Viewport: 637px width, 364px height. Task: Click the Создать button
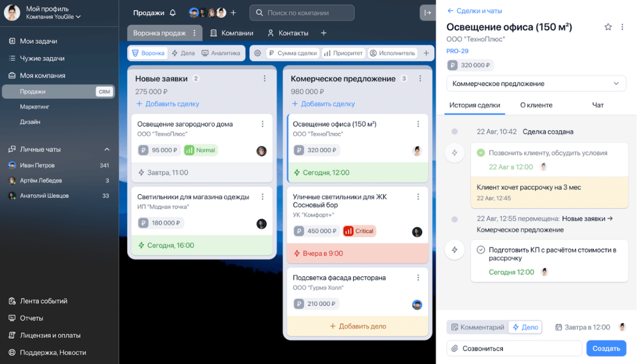606,348
